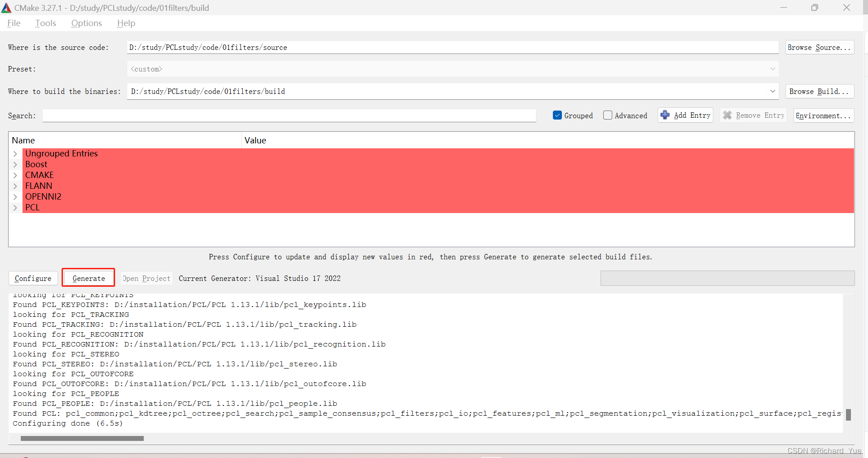Image resolution: width=868 pixels, height=458 pixels.
Task: Expand the OPENNI2 group arrow
Action: tap(15, 197)
